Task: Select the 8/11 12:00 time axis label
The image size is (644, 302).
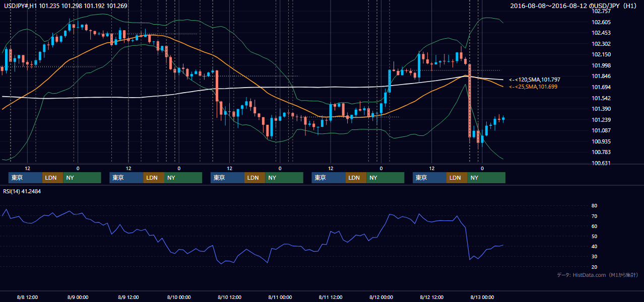Action: (330, 297)
